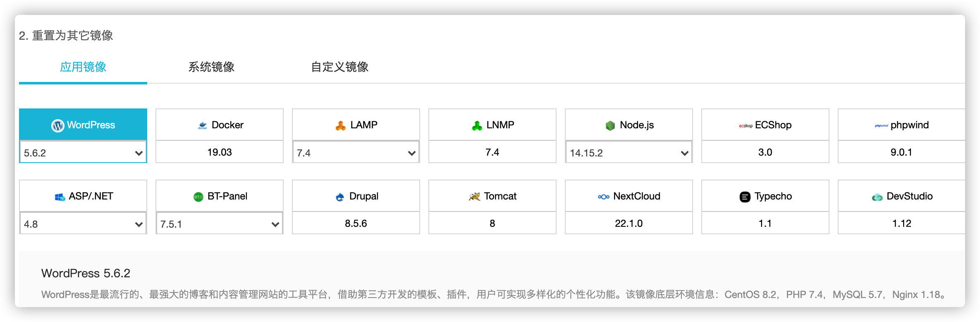Viewport: 980px width, 322px height.
Task: Click the Docker whale icon
Action: tap(203, 125)
